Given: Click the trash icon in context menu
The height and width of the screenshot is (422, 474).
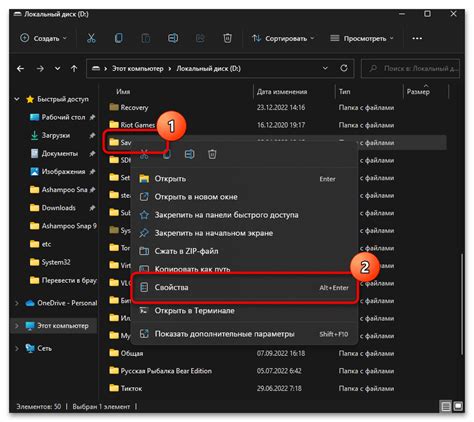Looking at the screenshot, I should (x=212, y=154).
